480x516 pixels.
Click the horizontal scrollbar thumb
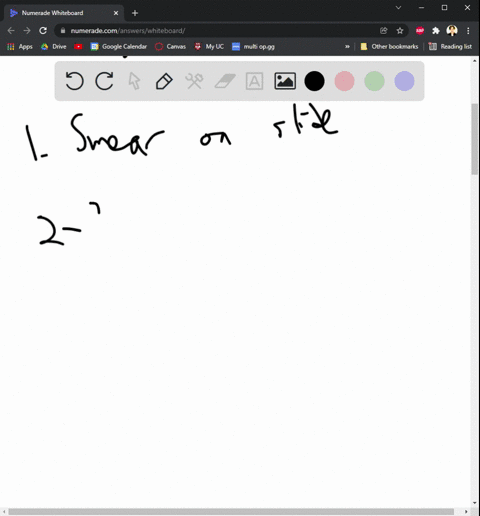pos(231,512)
